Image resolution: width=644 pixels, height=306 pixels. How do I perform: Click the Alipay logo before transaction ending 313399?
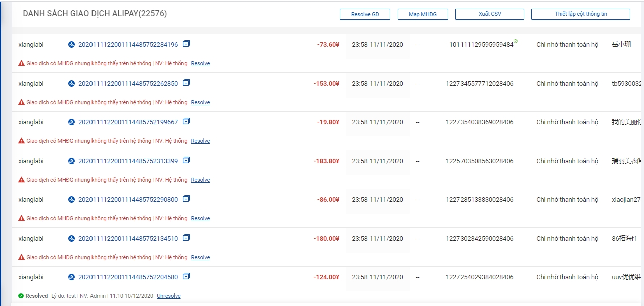71,161
